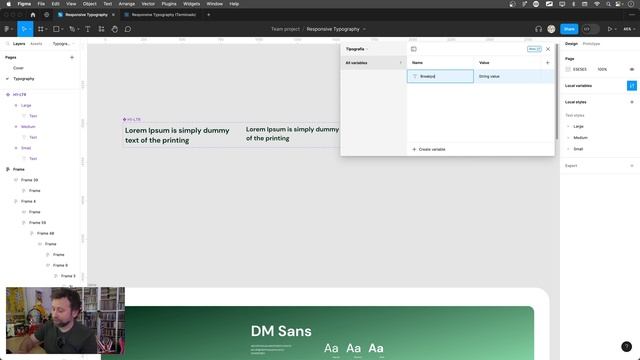
Task: Select All variables group
Action: pos(373,63)
